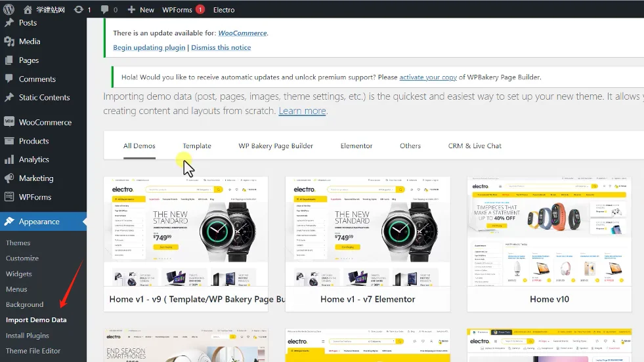Open Theme File Editor submenu
The width and height of the screenshot is (644, 362).
[x=33, y=351]
